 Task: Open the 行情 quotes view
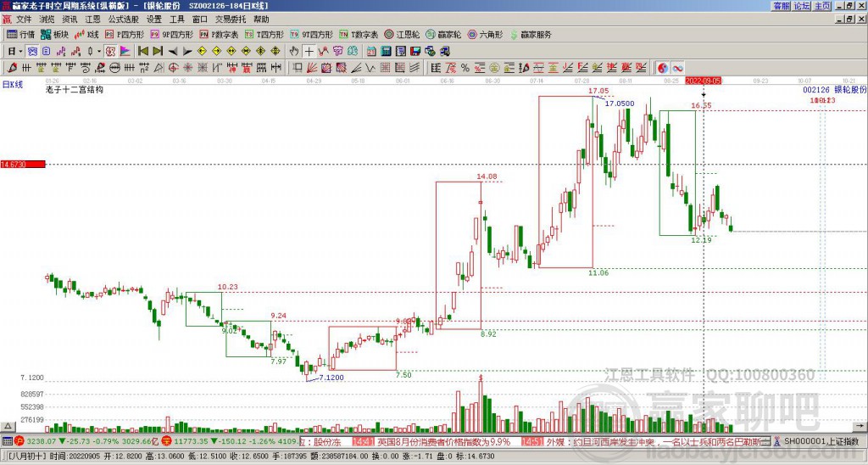coord(21,34)
